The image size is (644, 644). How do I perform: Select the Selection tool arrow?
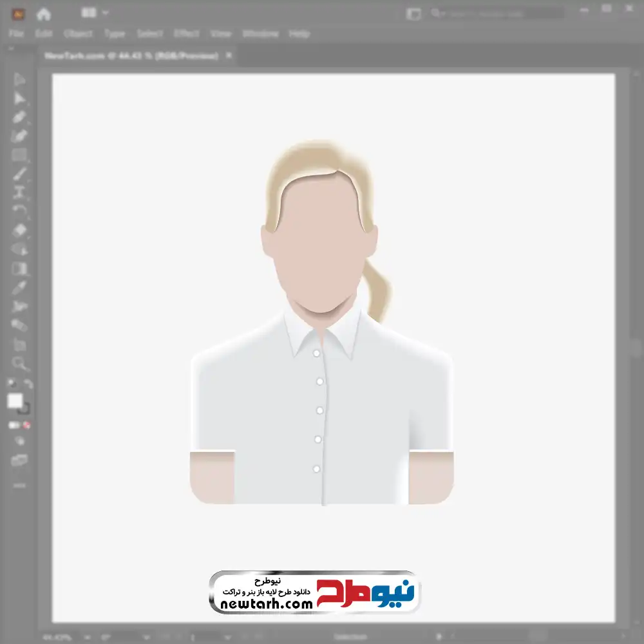(x=19, y=79)
